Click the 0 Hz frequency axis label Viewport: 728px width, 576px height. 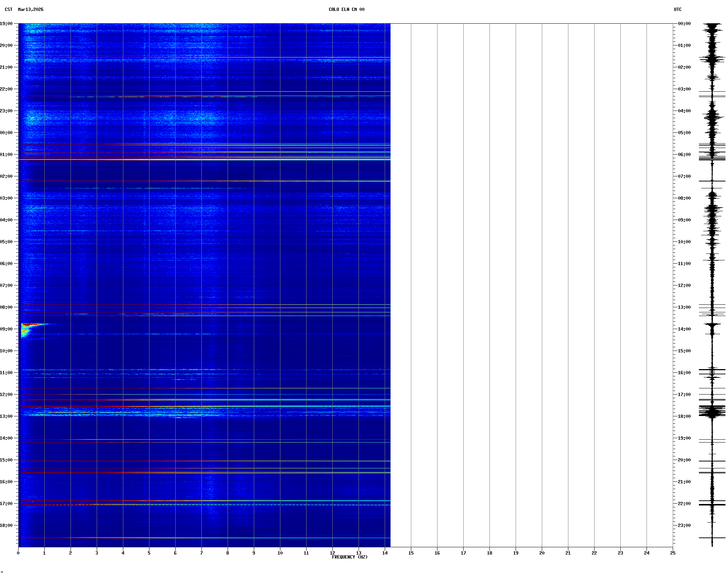(18, 553)
